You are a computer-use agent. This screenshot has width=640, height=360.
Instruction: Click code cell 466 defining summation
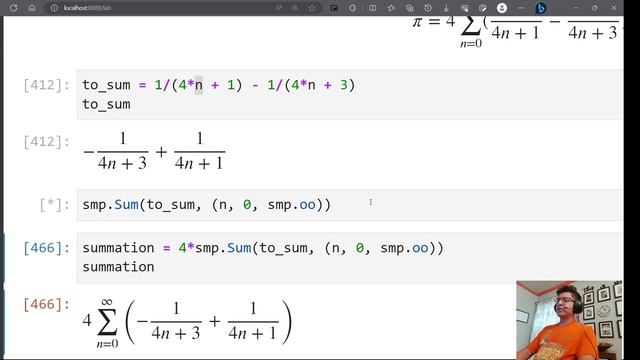click(x=349, y=258)
